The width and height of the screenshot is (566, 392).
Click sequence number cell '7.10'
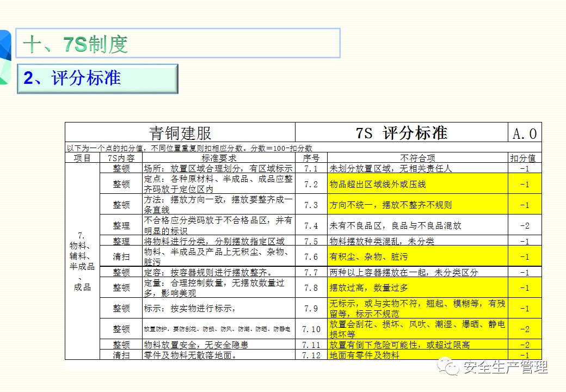pyautogui.click(x=311, y=329)
